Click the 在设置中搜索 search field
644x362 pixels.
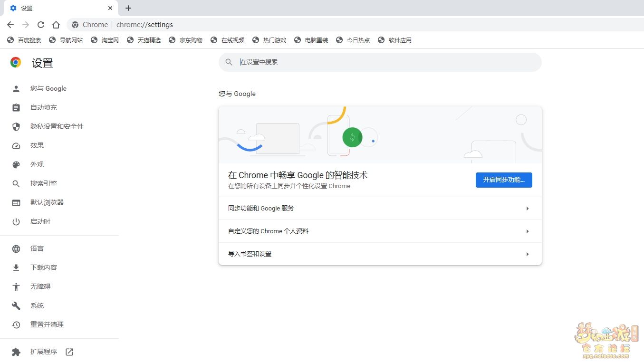pyautogui.click(x=380, y=62)
